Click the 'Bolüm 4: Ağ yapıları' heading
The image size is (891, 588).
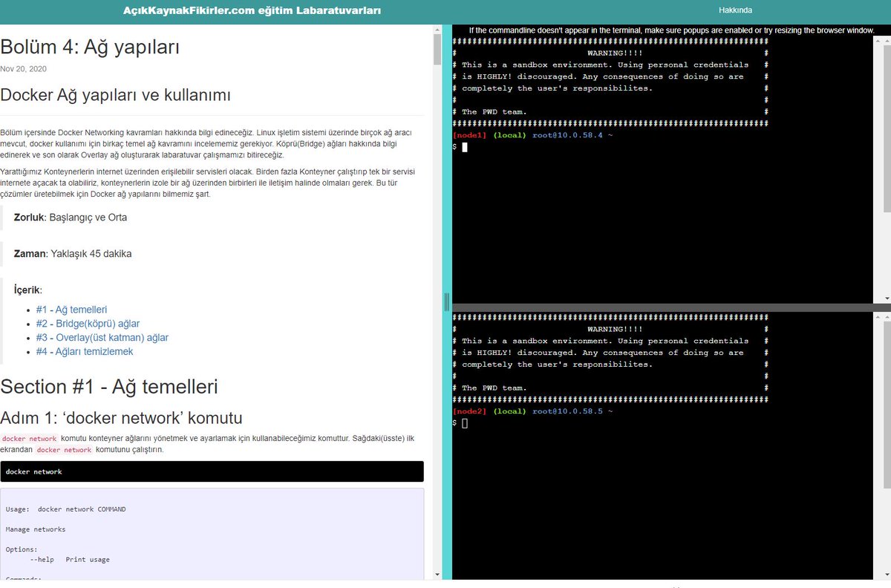pos(90,47)
